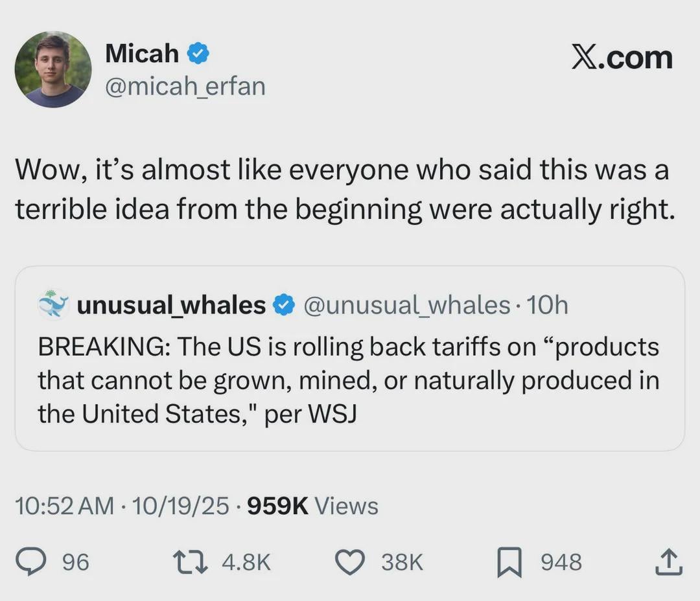Click the X.com logo

622,58
